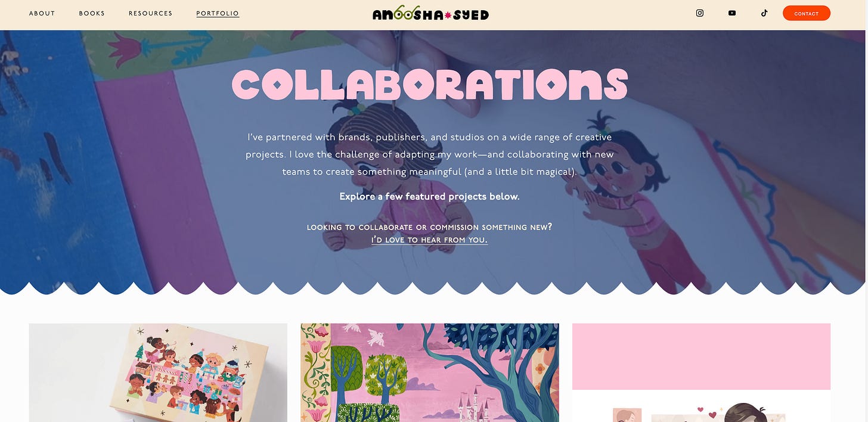
Task: Open the YouTube channel icon
Action: pyautogui.click(x=732, y=13)
